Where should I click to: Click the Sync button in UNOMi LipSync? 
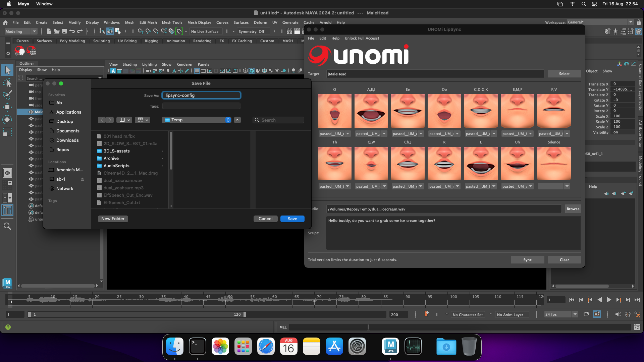[x=527, y=260]
